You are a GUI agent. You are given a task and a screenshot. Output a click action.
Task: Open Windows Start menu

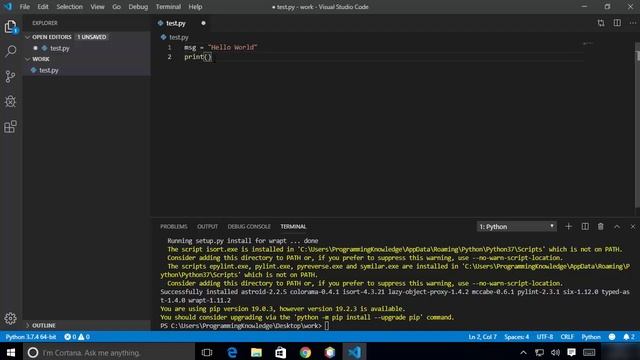pyautogui.click(x=11, y=352)
